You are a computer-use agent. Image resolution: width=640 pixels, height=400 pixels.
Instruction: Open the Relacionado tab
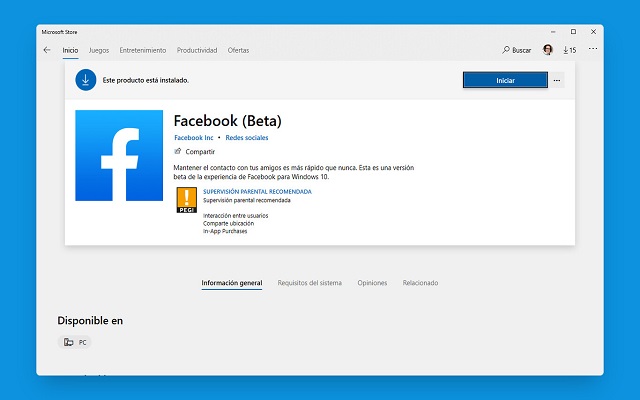pos(420,283)
